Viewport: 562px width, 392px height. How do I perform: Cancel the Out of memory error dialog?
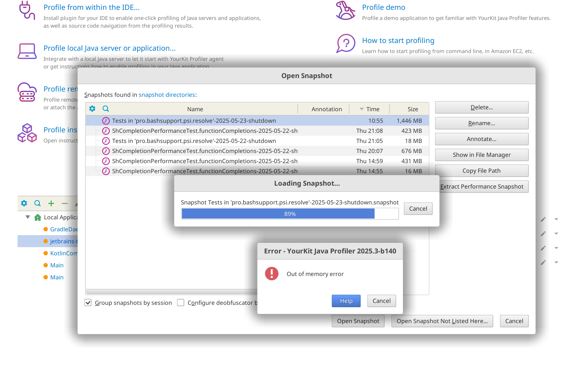[381, 301]
